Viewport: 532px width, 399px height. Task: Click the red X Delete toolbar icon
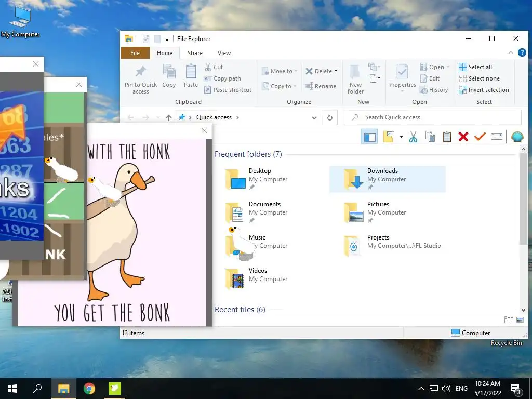[x=463, y=137]
